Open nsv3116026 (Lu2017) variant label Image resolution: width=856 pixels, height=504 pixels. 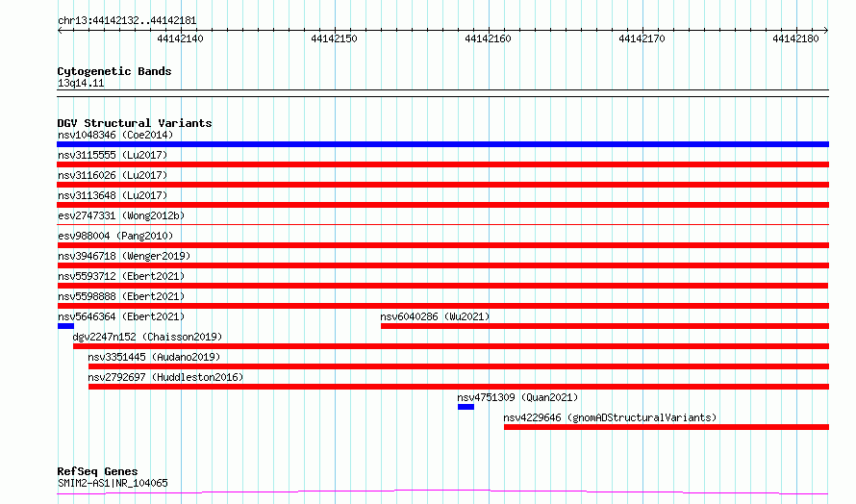[113, 175]
